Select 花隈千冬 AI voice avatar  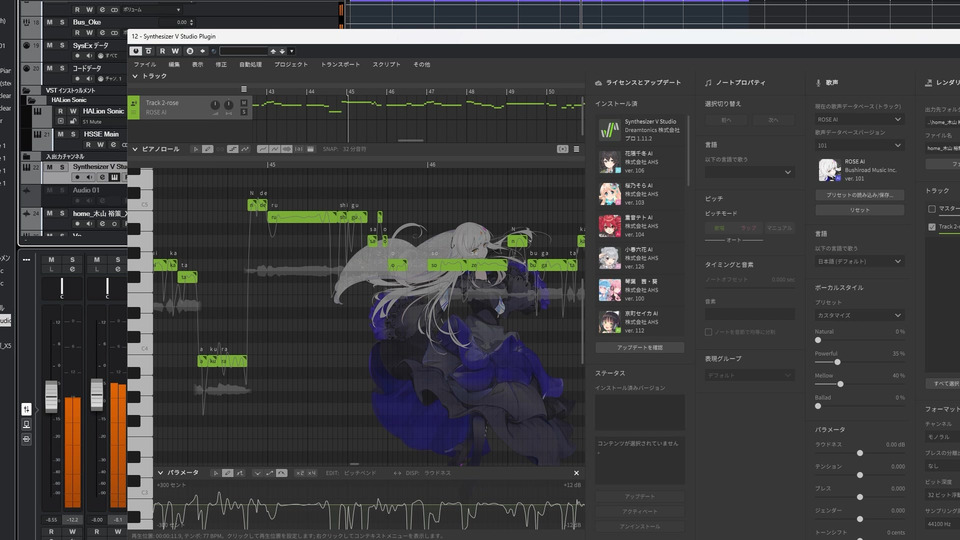coord(609,162)
